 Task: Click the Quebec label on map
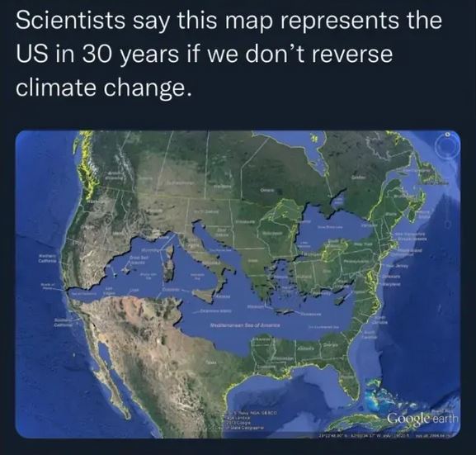(x=358, y=177)
